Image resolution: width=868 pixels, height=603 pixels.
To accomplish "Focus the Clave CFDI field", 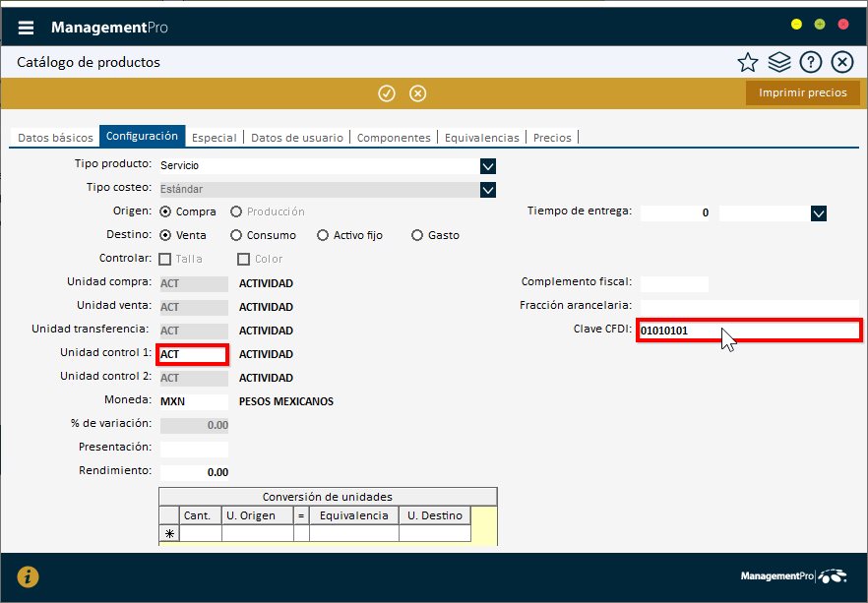I will point(749,331).
